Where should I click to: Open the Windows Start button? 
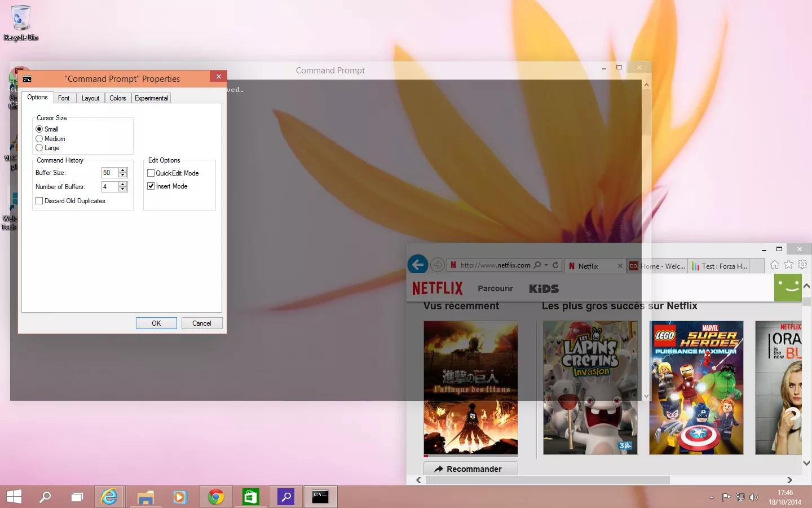[x=14, y=497]
